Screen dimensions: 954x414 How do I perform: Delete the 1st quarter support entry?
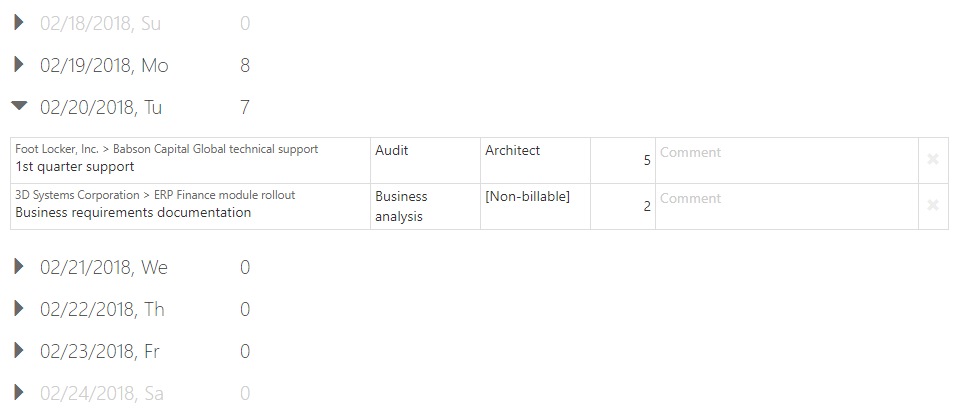pos(932,159)
